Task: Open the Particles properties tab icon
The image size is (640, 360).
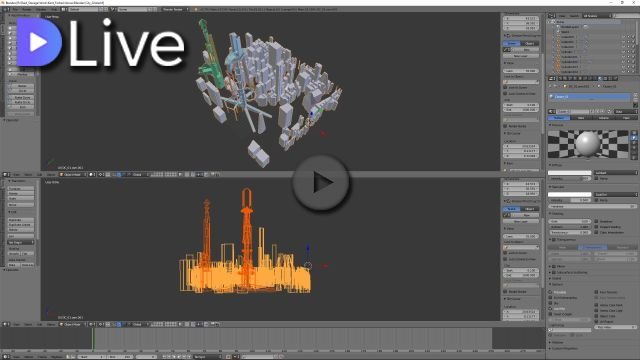Action: [x=610, y=78]
